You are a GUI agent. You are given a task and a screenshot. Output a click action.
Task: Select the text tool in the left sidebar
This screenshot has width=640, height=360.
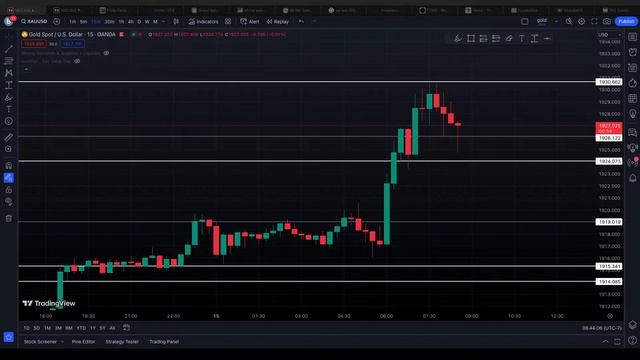pos(9,109)
